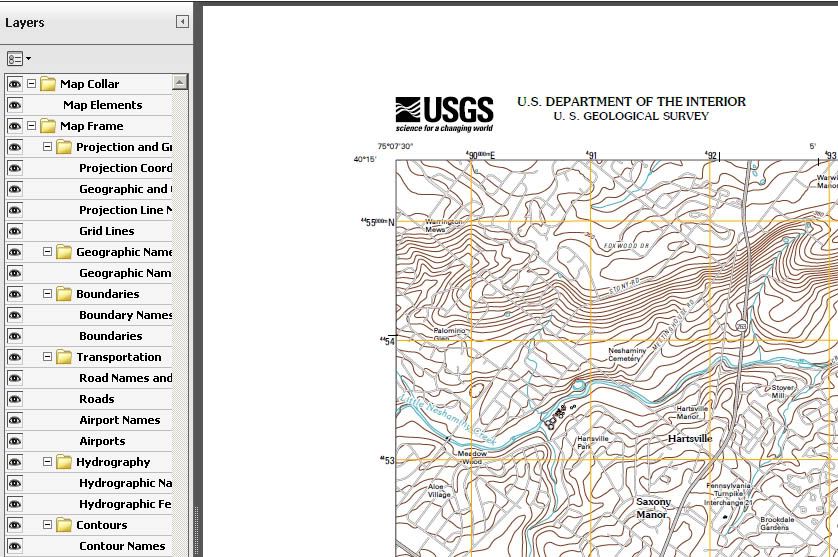Screen dimensions: 838x557
Task: Open the Layers options menu icon
Action: pyautogui.click(x=19, y=58)
